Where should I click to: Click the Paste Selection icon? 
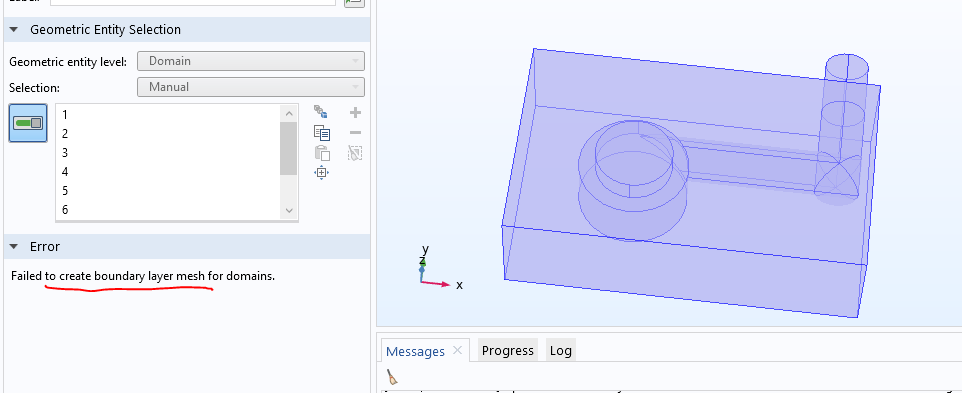[x=321, y=153]
